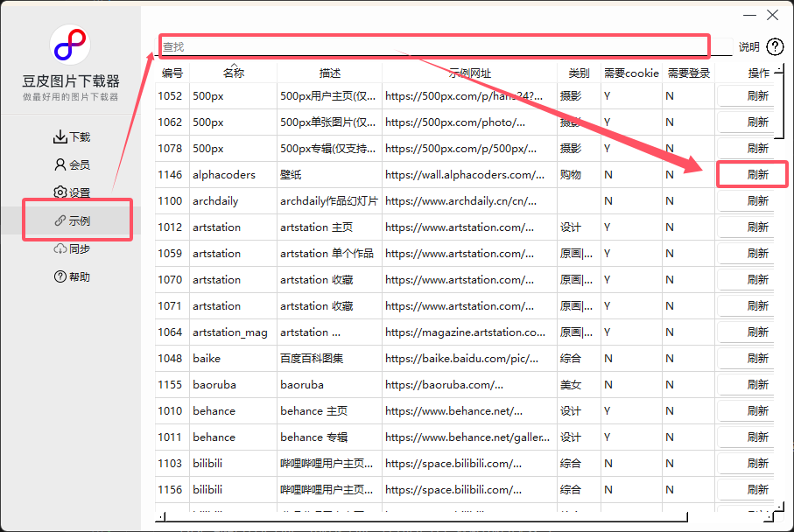The image size is (794, 532).
Task: Click 刷新 for behance 主页 row 1010
Action: (746, 411)
